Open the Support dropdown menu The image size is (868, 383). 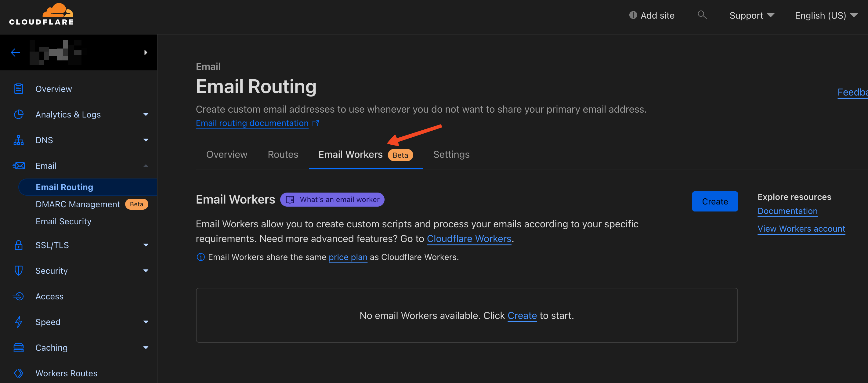click(x=752, y=16)
